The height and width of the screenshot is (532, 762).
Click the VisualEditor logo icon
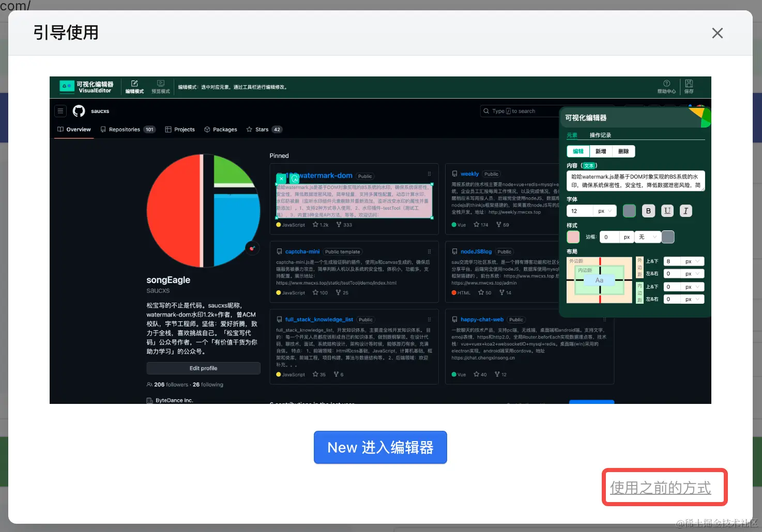point(67,87)
